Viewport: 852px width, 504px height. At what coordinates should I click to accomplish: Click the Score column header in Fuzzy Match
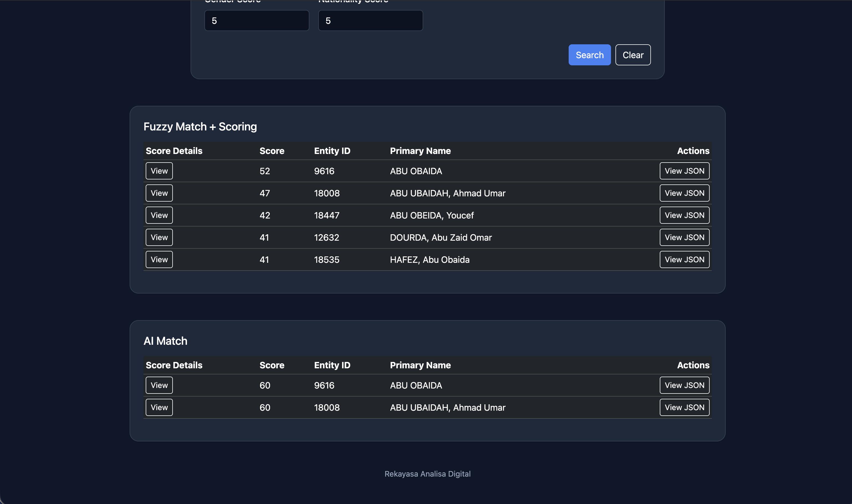(272, 151)
